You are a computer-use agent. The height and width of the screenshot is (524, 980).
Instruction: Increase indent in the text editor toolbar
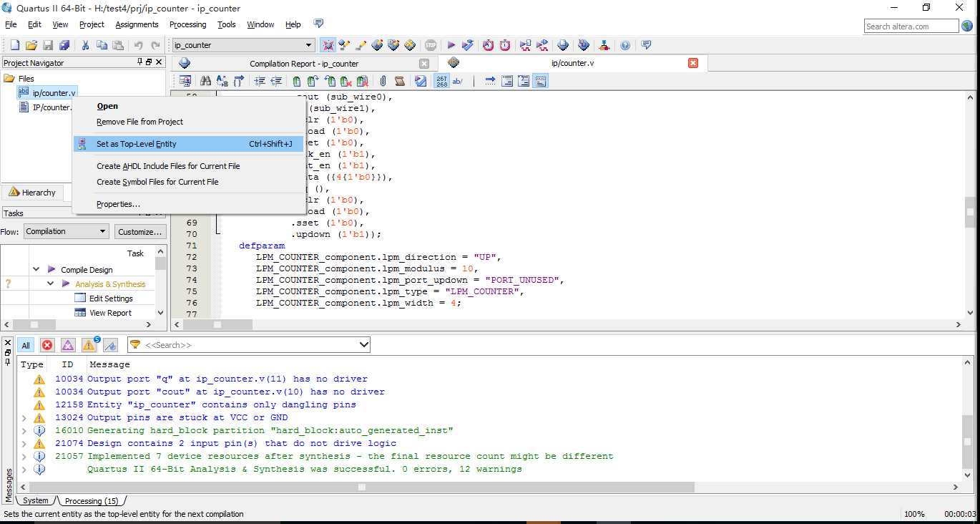pyautogui.click(x=260, y=81)
